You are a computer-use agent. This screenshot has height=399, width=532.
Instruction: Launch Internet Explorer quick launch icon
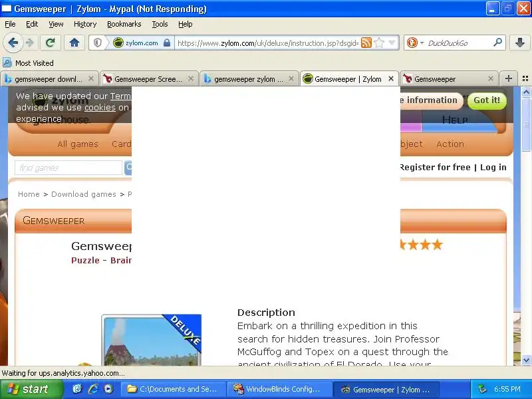click(92, 389)
